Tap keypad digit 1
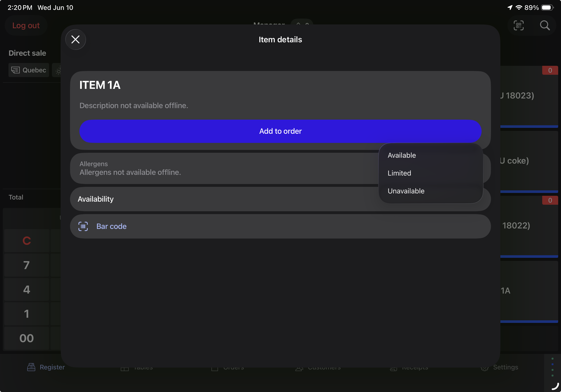Viewport: 561px width, 392px height. (27, 314)
